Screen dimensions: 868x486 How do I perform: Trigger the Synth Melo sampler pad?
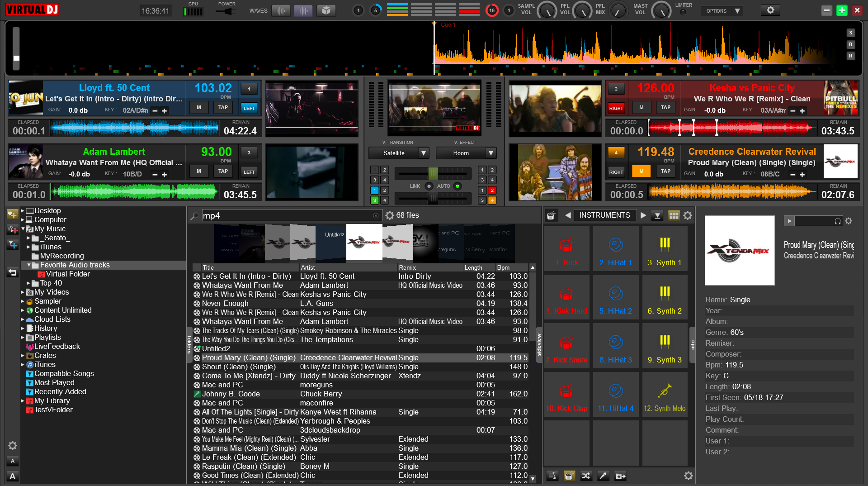665,395
